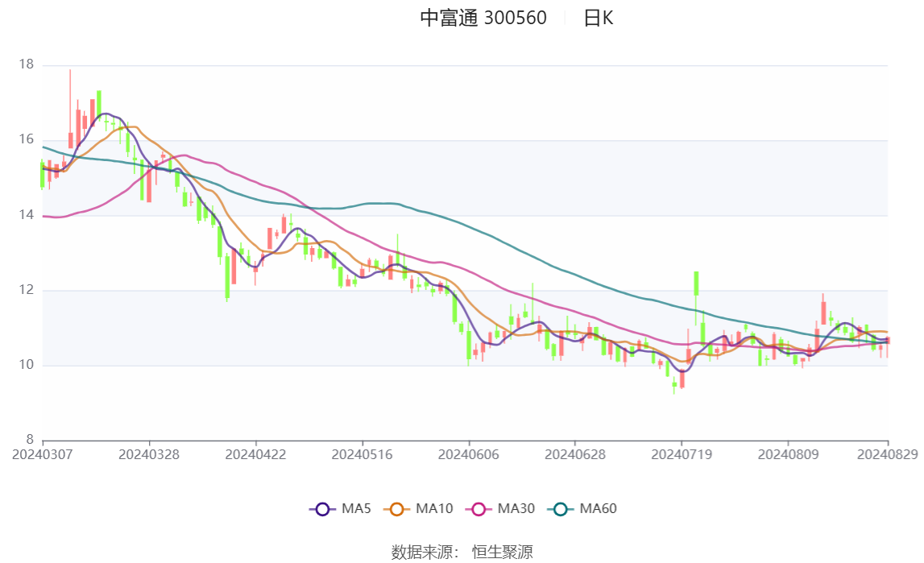The image size is (924, 563).
Task: Click the 日K label in the title
Action: pyautogui.click(x=598, y=19)
